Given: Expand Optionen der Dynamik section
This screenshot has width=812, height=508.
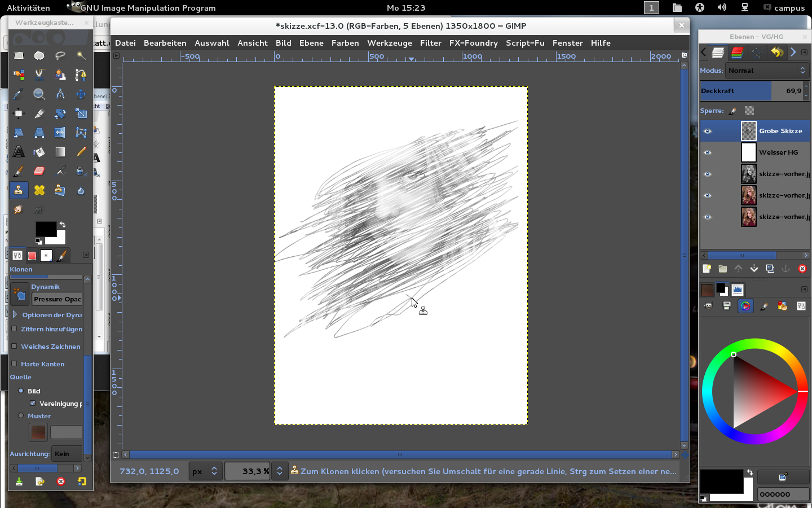Looking at the screenshot, I should click(x=15, y=315).
